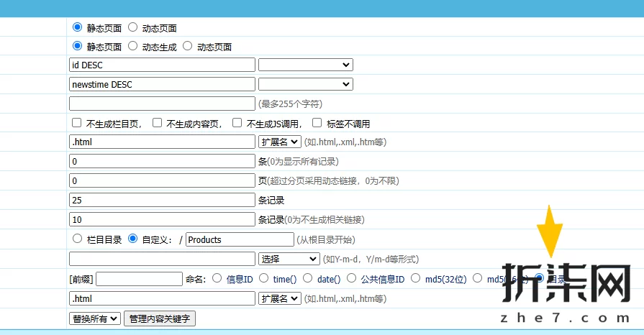Screen dimensions: 644x335
Task: Click the 管理内容关键字 button
Action: tap(160, 318)
